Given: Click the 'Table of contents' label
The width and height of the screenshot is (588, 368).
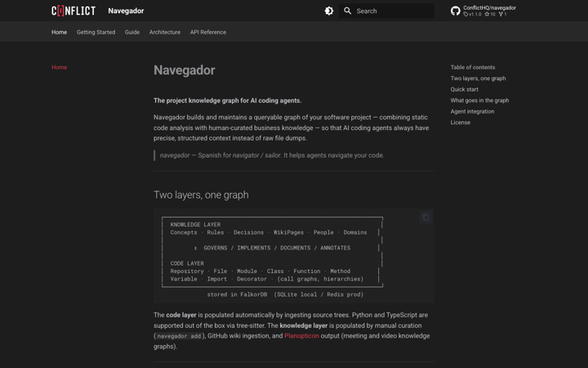Looking at the screenshot, I should click(473, 67).
